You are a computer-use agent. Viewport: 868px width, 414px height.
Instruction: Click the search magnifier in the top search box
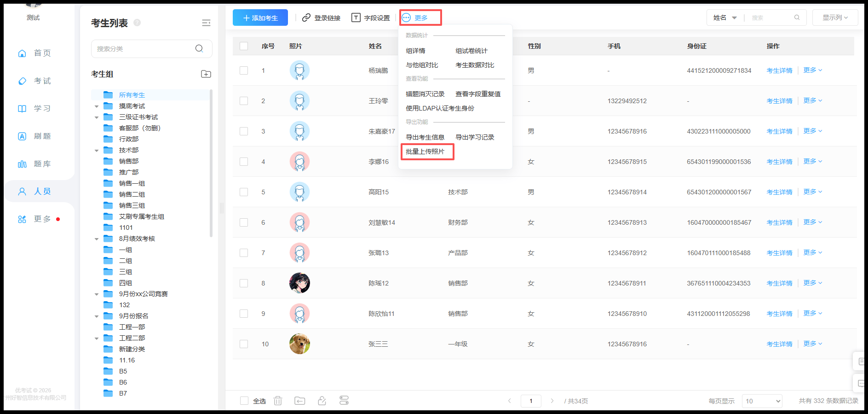coord(797,17)
